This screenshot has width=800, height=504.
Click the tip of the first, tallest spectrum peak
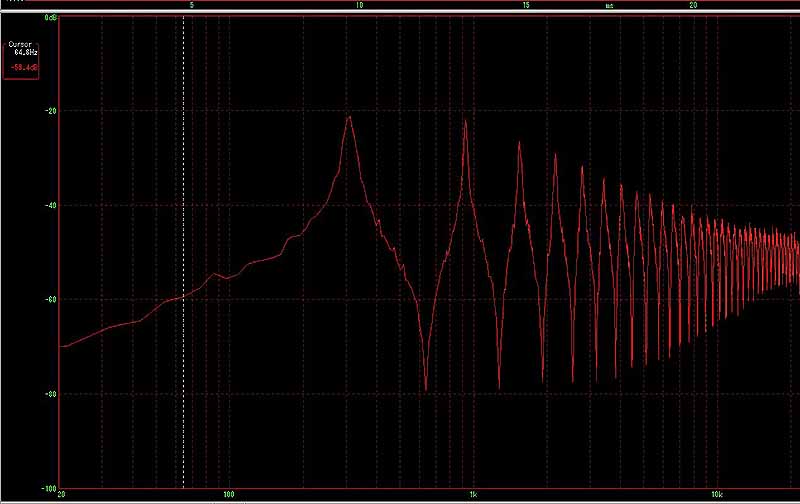pyautogui.click(x=349, y=117)
